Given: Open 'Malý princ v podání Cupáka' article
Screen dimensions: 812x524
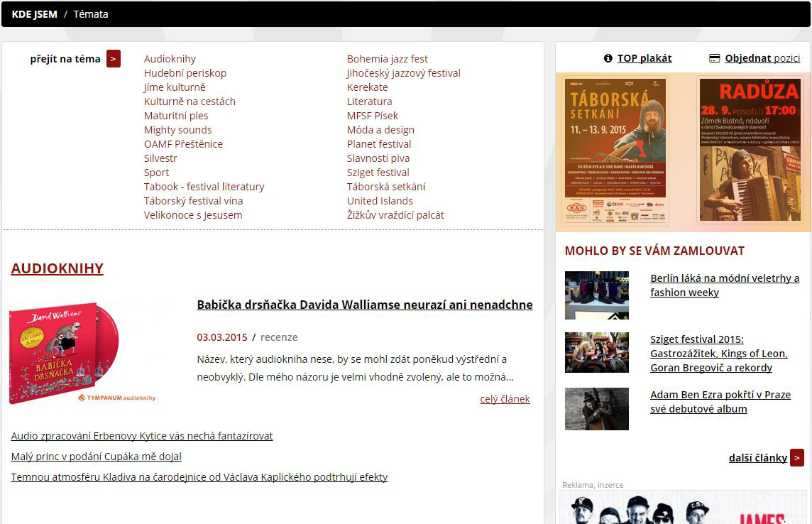Looking at the screenshot, I should click(x=97, y=456).
